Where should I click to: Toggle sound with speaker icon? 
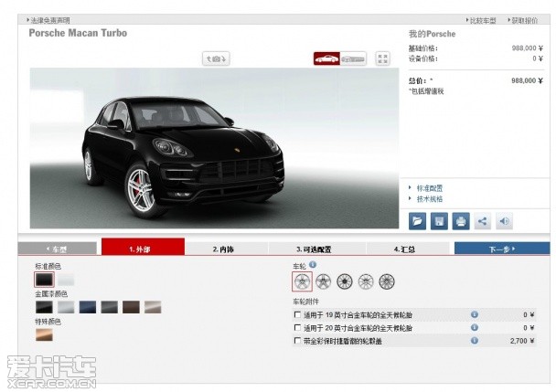pos(504,221)
